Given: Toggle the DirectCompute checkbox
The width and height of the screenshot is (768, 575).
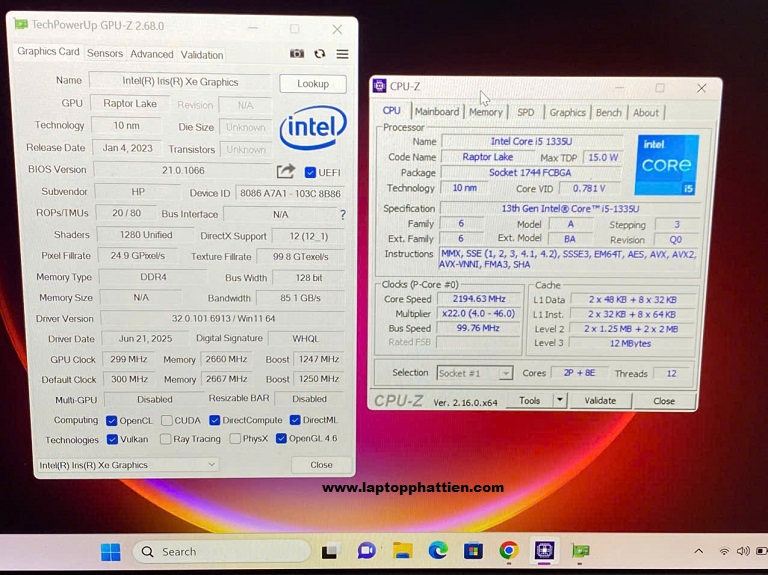Looking at the screenshot, I should pyautogui.click(x=215, y=420).
